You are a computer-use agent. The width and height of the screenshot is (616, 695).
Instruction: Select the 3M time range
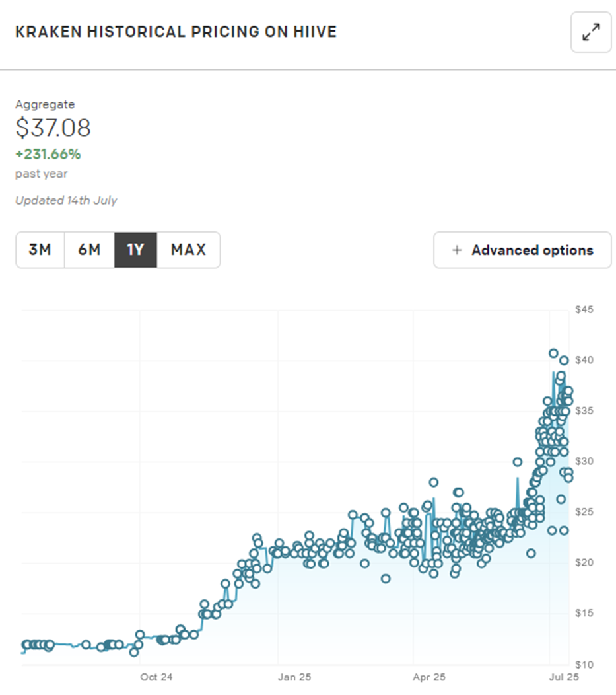[40, 250]
